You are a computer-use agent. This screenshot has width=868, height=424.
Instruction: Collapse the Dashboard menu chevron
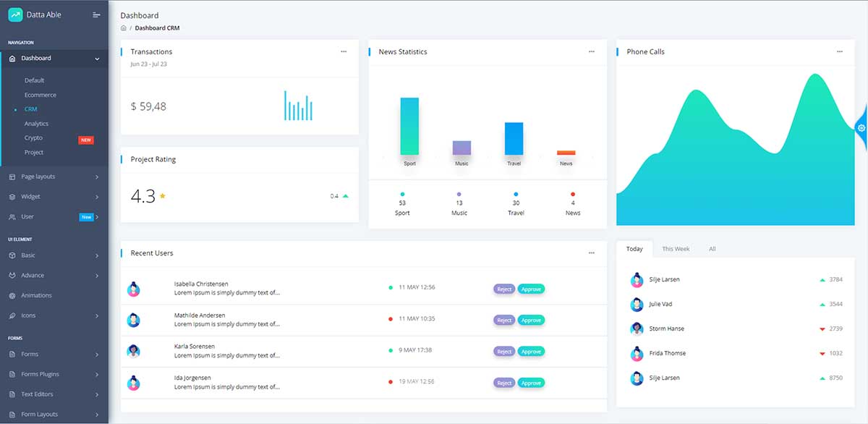(x=97, y=59)
